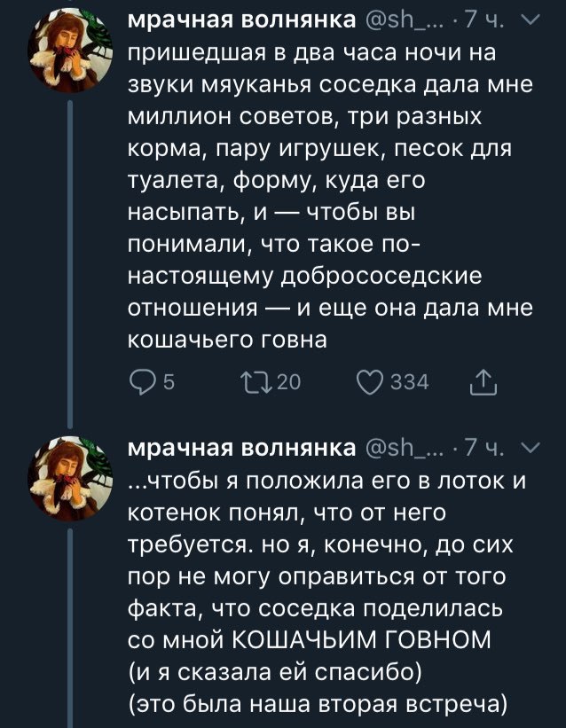
Task: Expand first tweet's chevron options menu
Action: 530,20
